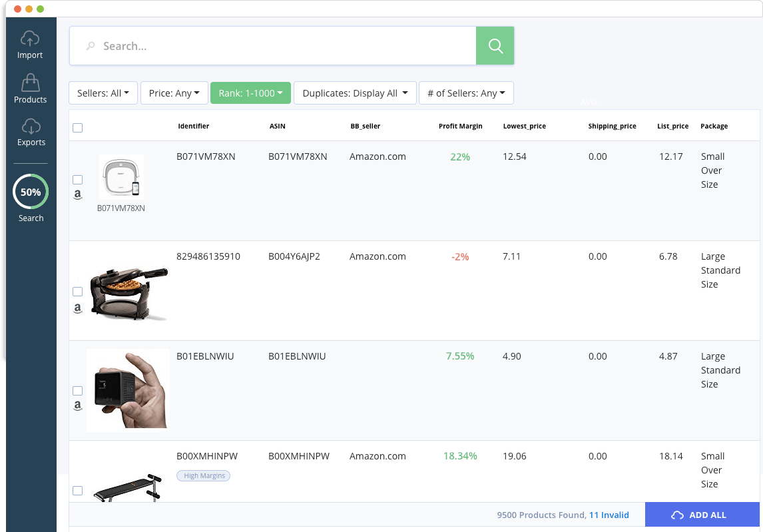Click the 50% Search progress circle

(x=31, y=192)
